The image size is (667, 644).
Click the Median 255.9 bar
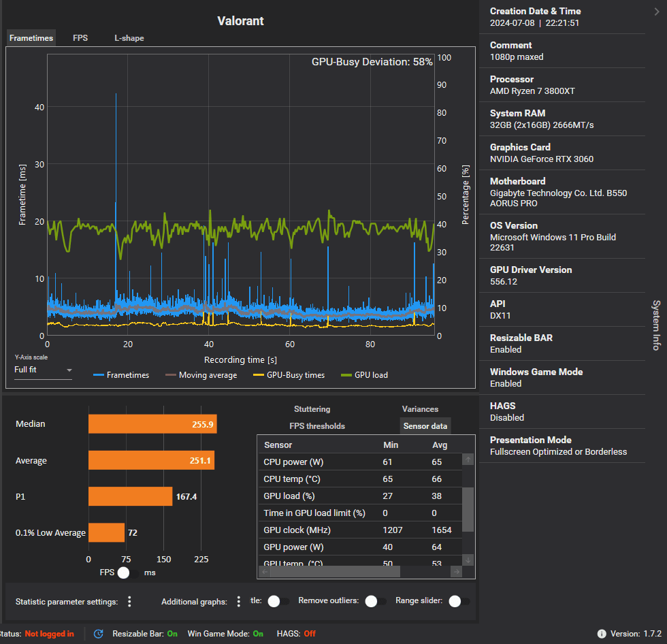pyautogui.click(x=152, y=424)
